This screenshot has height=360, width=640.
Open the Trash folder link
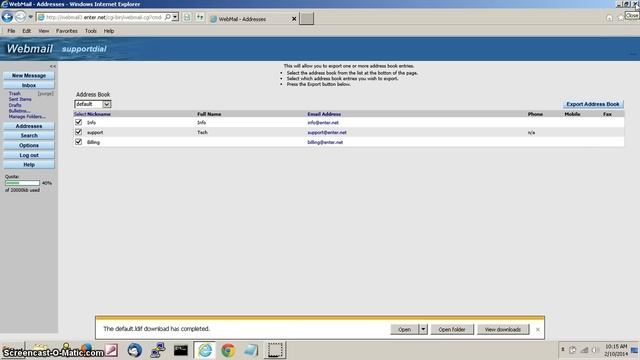pos(15,93)
